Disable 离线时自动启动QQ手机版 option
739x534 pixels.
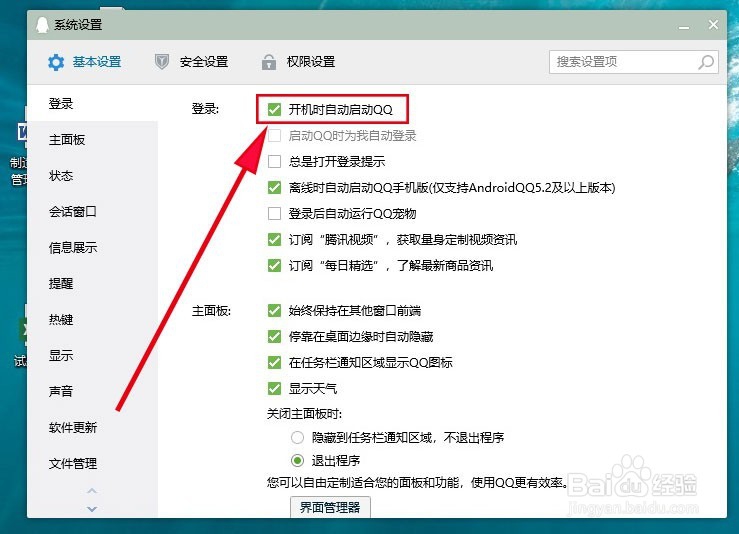274,188
